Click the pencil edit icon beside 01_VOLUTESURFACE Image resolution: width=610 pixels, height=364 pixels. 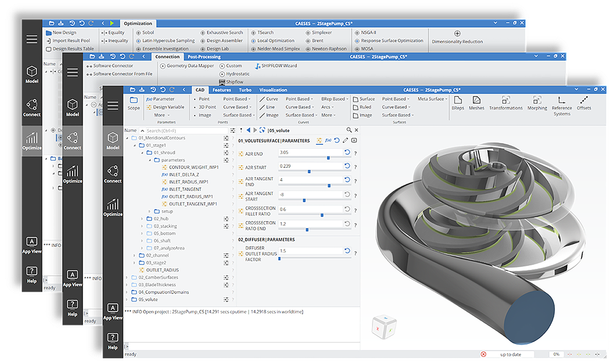[345, 140]
